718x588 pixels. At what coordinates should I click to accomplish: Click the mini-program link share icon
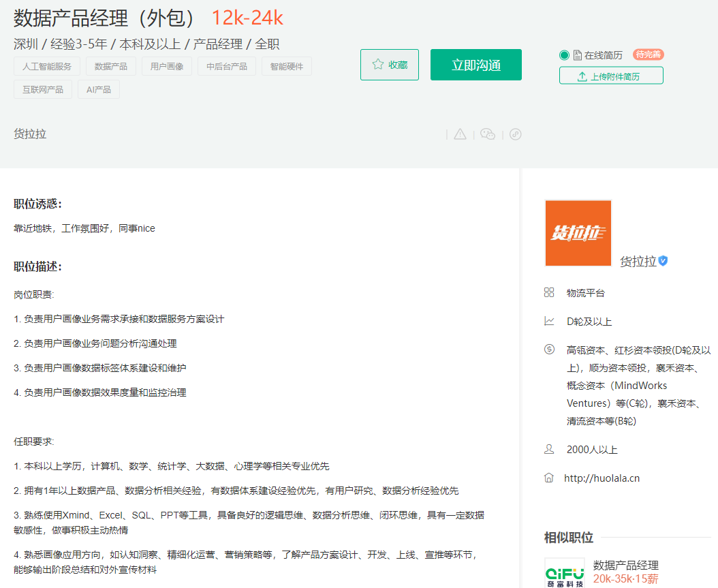coord(516,134)
